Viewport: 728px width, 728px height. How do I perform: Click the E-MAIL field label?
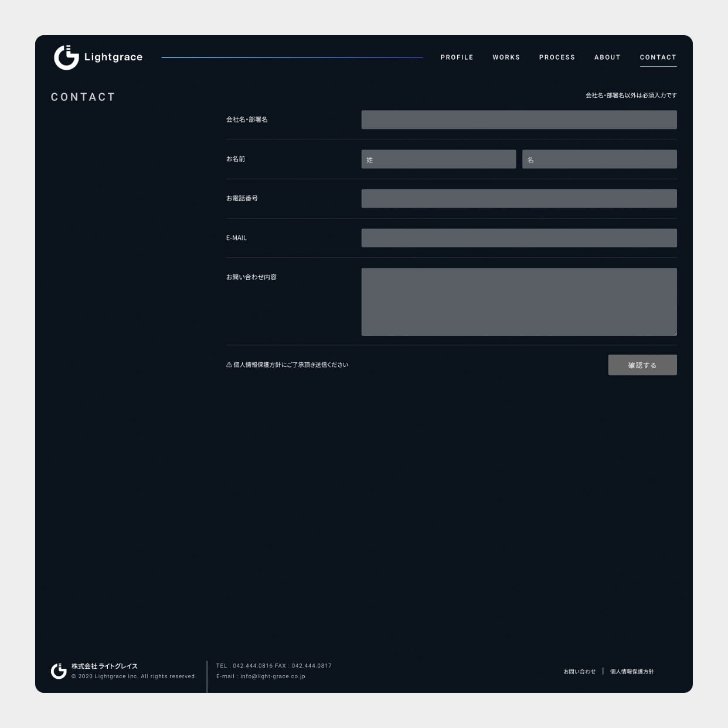tap(236, 238)
